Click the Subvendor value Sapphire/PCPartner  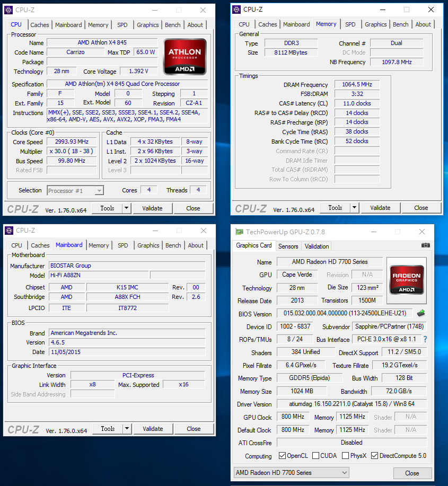tap(389, 326)
